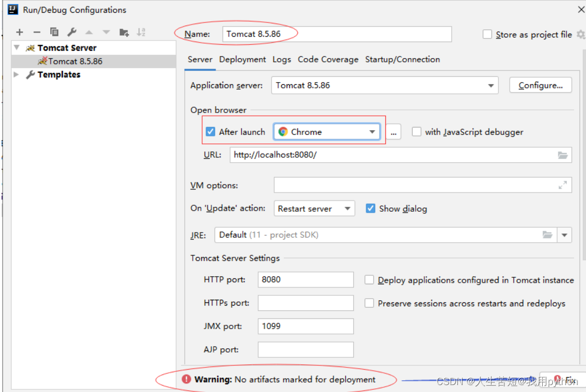Uncheck the Show dialog checkbox

[x=370, y=209]
